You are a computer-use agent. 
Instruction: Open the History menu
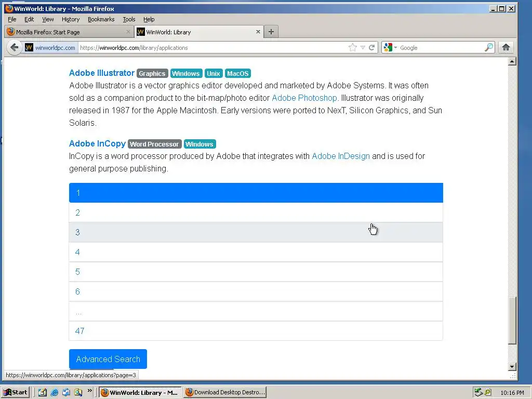tap(71, 19)
